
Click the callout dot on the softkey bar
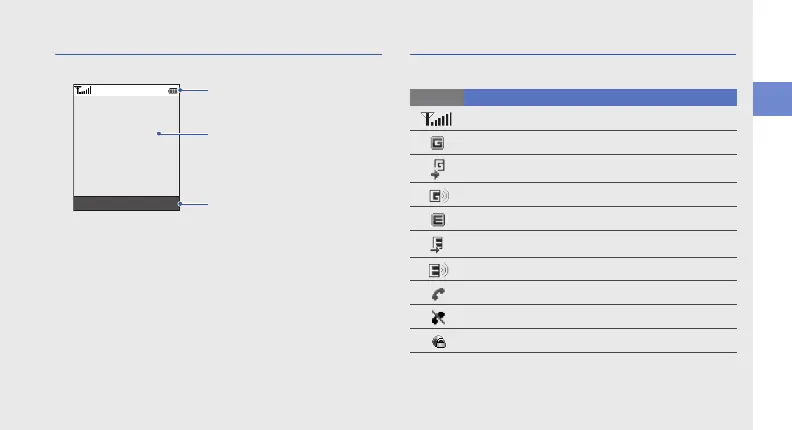click(x=180, y=205)
